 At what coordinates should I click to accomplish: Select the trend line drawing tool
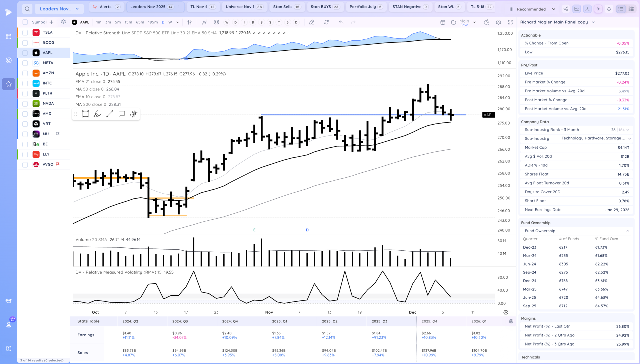[x=109, y=114]
